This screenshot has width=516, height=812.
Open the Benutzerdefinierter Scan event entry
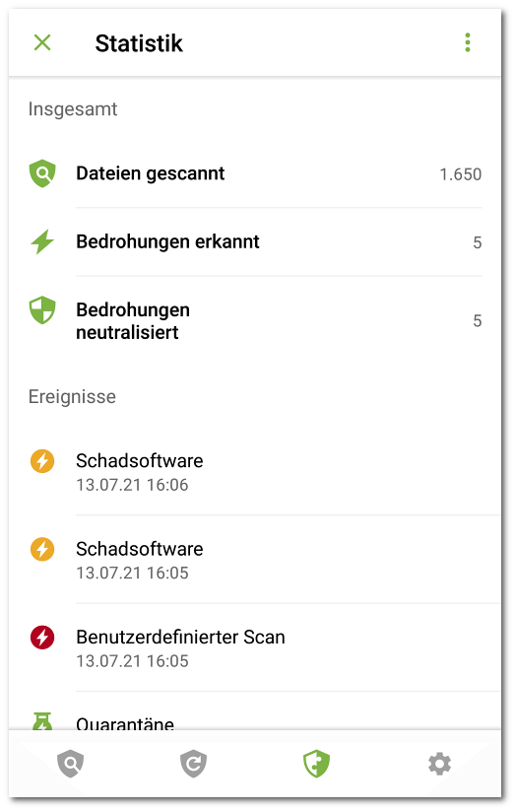255,647
